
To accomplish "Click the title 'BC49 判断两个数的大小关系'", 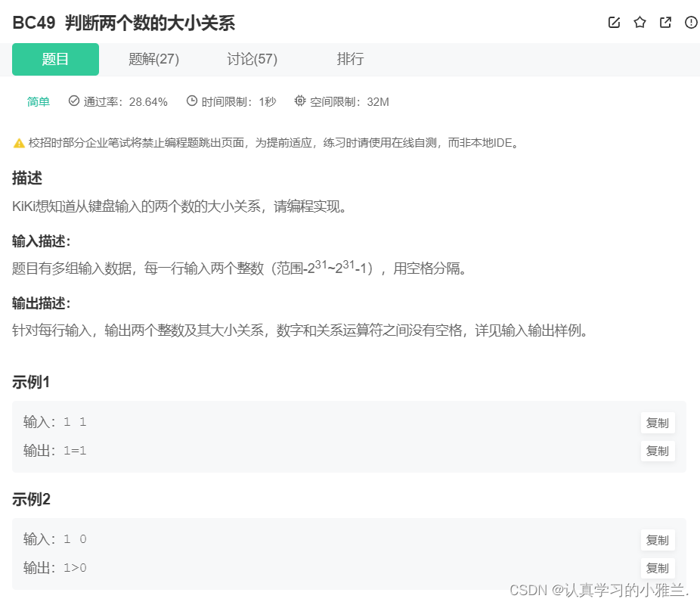I will 124,23.
